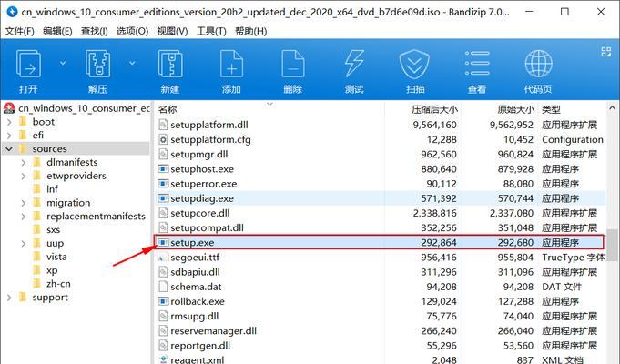Select the sdbapiu.dll file row
The image size is (620, 364).
click(380, 272)
